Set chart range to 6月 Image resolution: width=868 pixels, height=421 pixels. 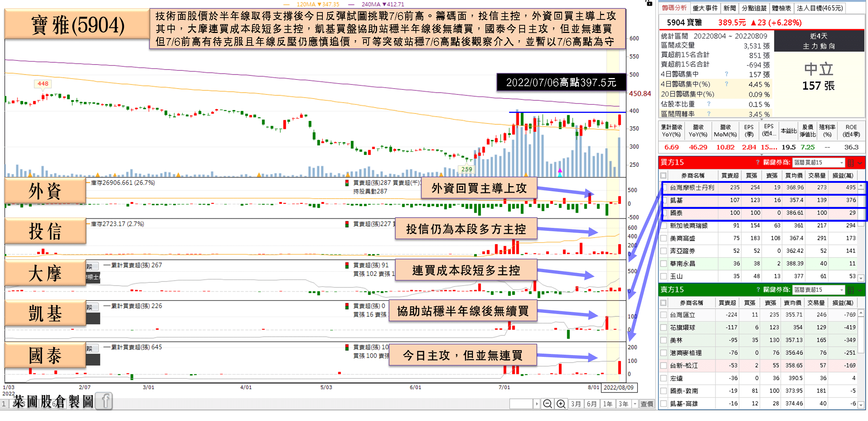[592, 404]
